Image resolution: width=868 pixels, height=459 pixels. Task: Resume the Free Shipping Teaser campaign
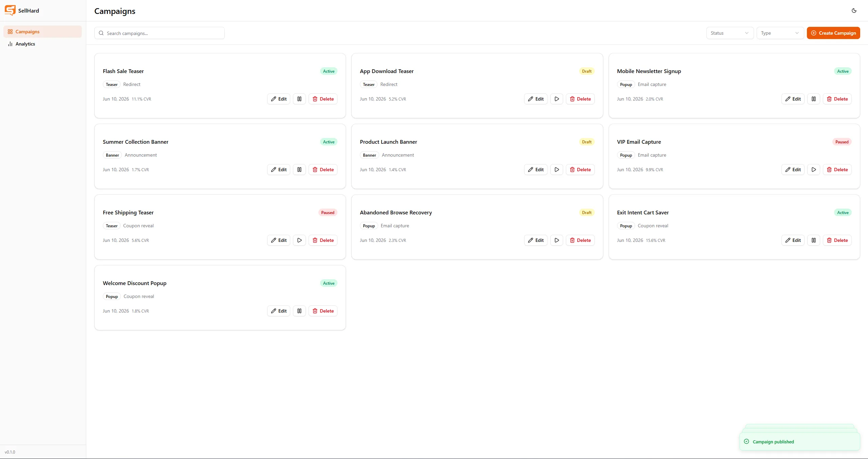coord(299,240)
